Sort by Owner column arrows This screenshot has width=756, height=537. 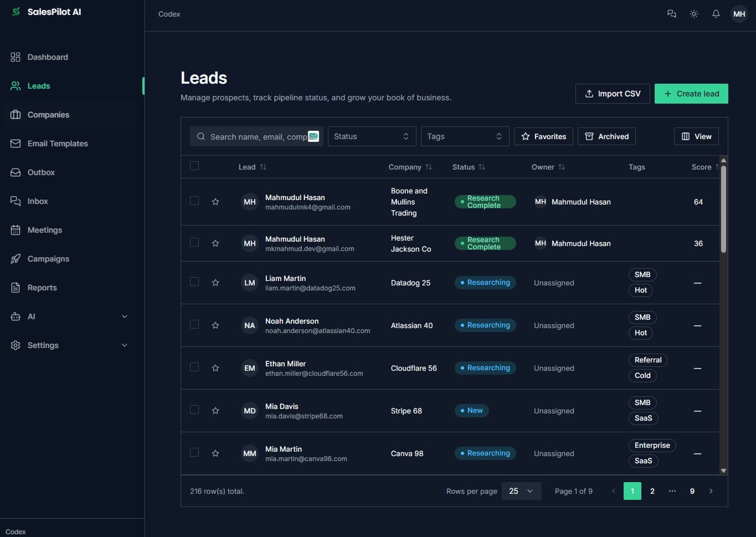(x=562, y=167)
